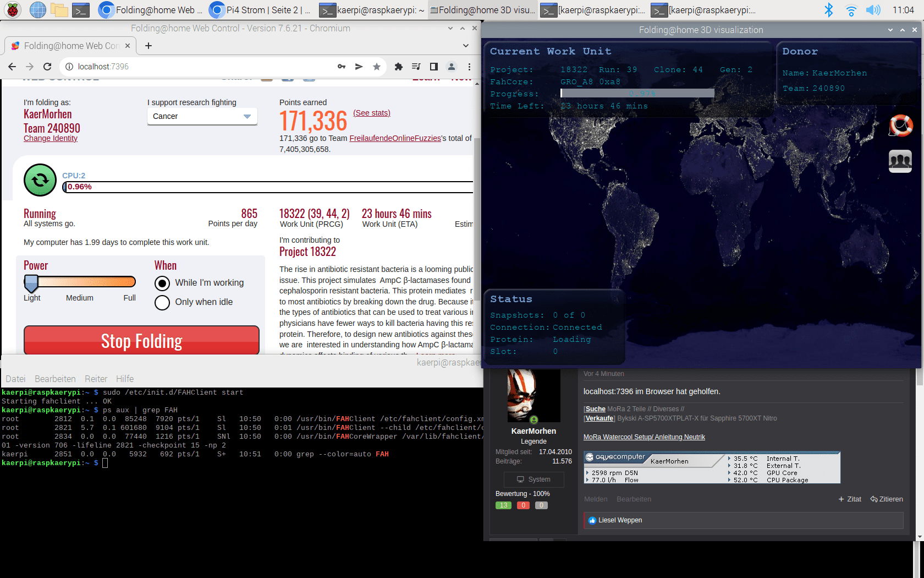The width and height of the screenshot is (924, 578).
Task: Launch terminal from the taskbar launcher
Action: pos(81,9)
